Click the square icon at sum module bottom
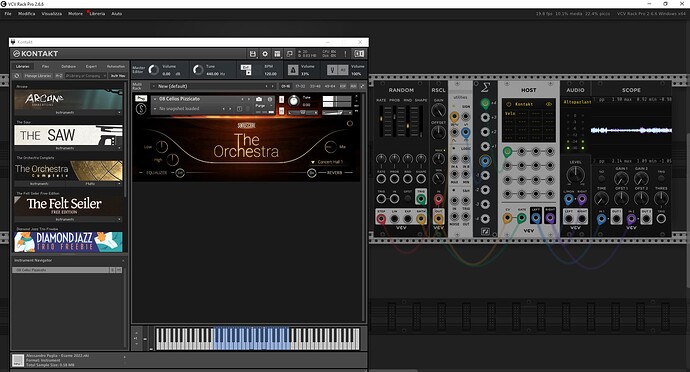The height and width of the screenshot is (372, 690). (485, 231)
